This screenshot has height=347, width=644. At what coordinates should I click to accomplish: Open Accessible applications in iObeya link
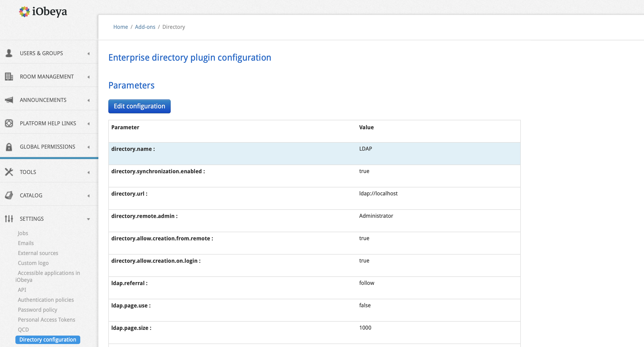pyautogui.click(x=48, y=276)
